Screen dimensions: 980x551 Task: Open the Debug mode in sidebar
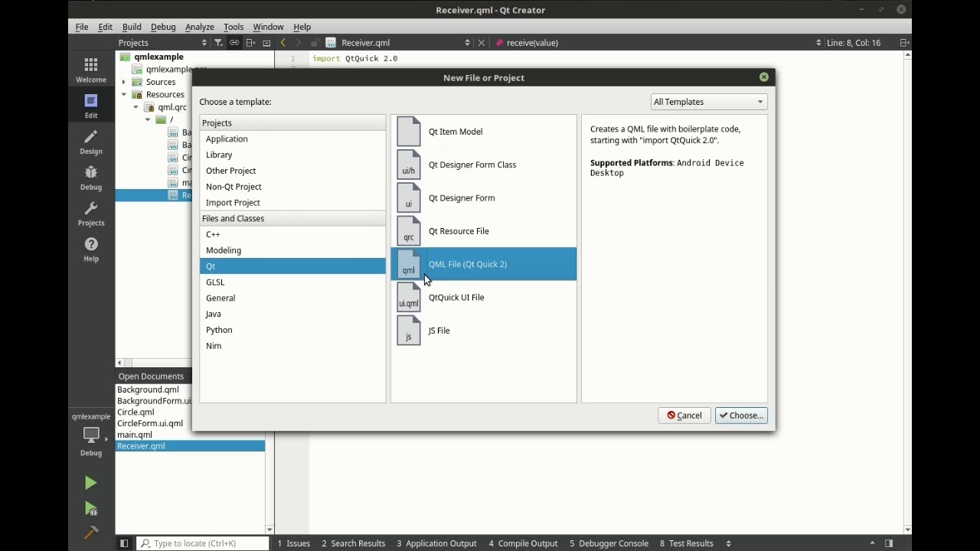(91, 178)
